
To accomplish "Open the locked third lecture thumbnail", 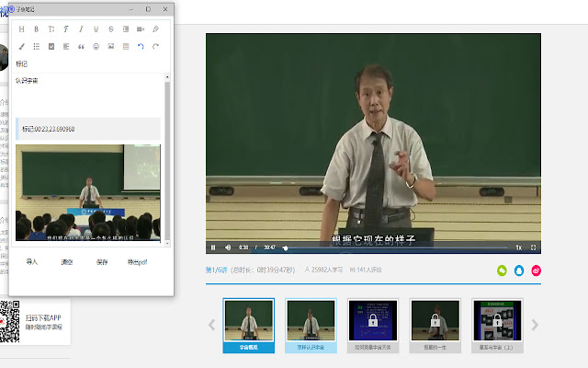I will coord(373,326).
